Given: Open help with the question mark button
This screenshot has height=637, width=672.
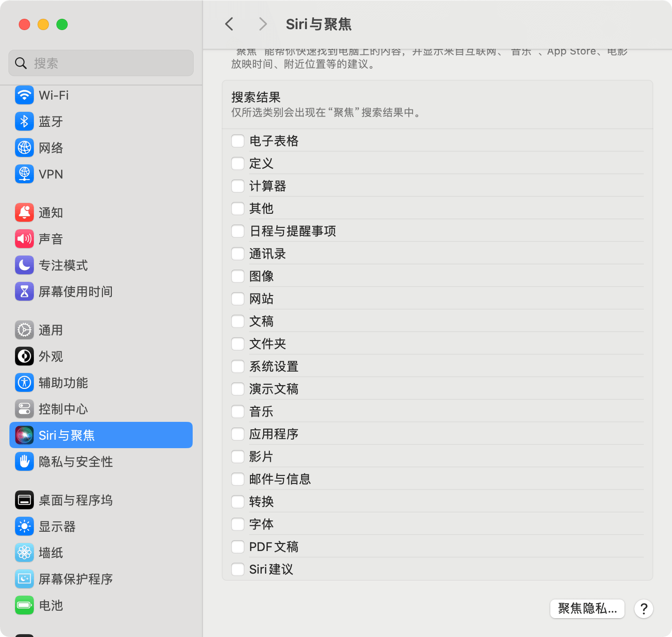Looking at the screenshot, I should (644, 609).
